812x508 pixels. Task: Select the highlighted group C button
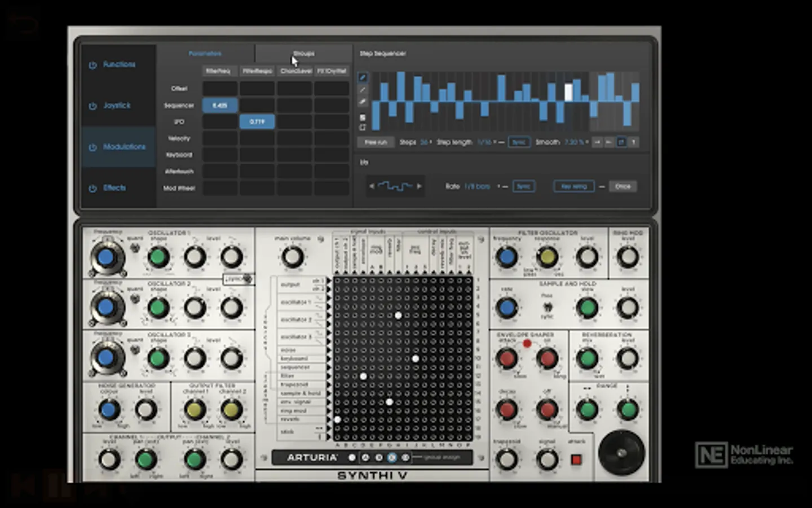pos(392,458)
